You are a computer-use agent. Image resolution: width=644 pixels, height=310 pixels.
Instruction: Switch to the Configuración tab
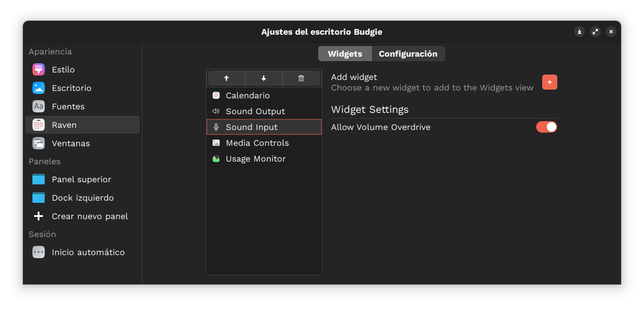(x=408, y=54)
